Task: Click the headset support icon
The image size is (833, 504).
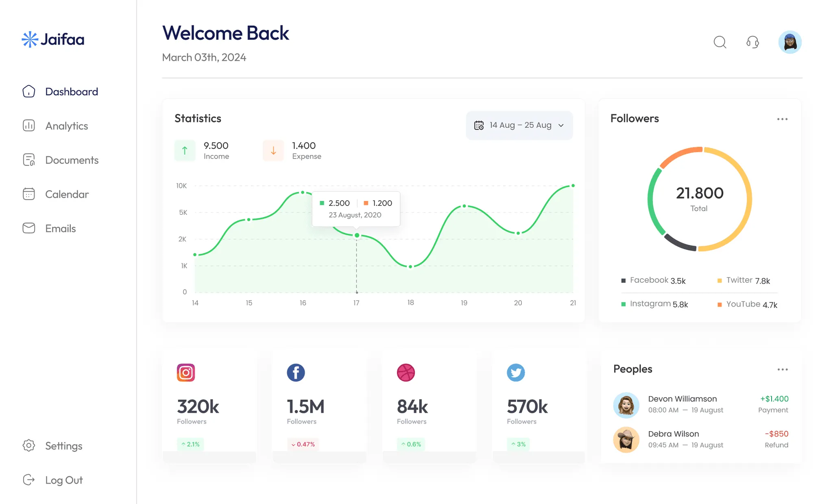Action: pos(753,42)
